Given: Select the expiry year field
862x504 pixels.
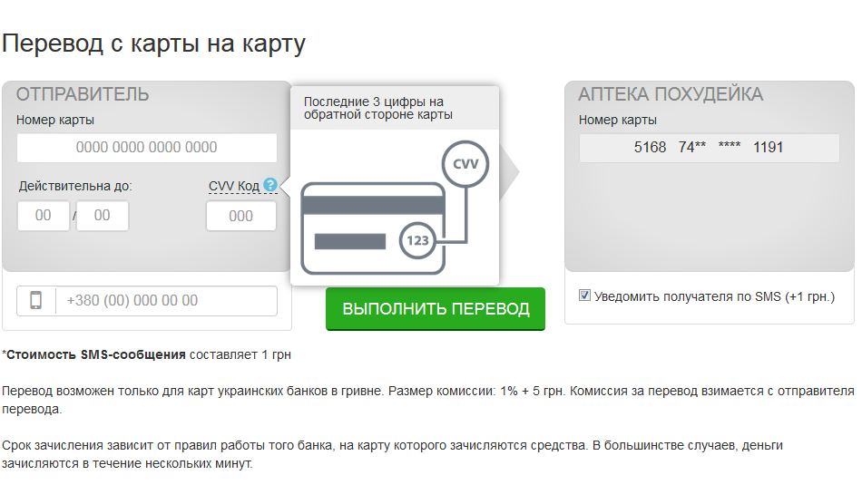Looking at the screenshot, I should coord(103,215).
